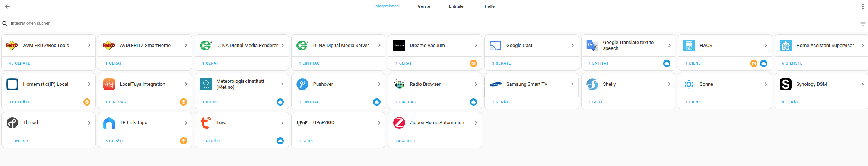The image size is (868, 166).
Task: Switch to the Geräte tab
Action: tap(424, 6)
